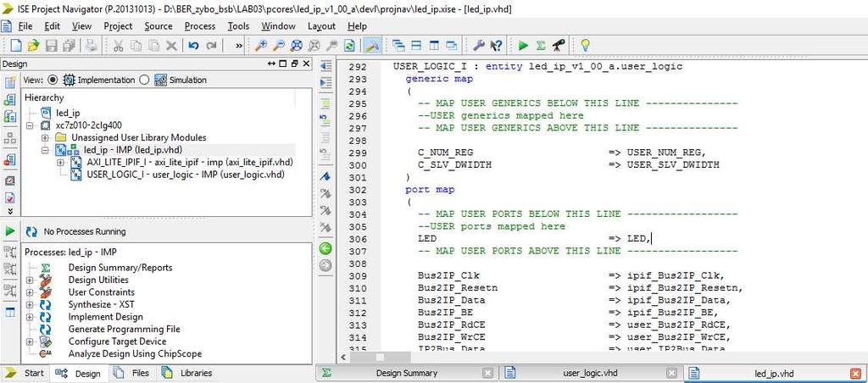Click the Open file folder icon

(x=34, y=46)
